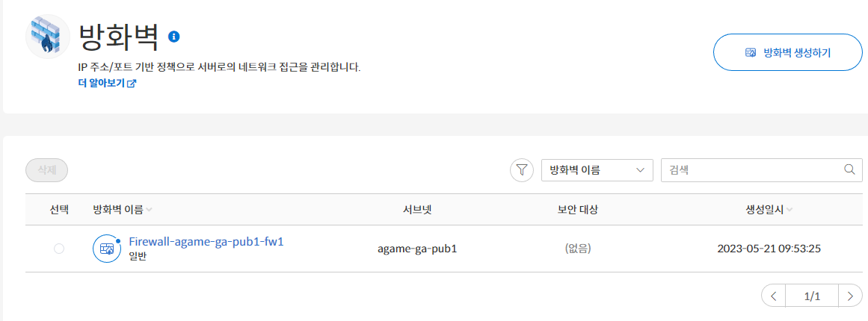Click the 더 알아보기 link
The image size is (868, 321).
101,84
